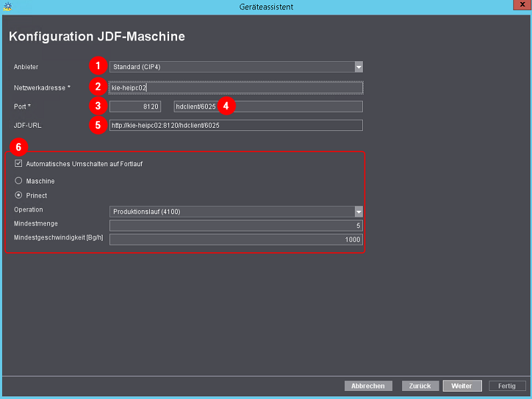Go back with the Zurück button
Viewport: 532px width, 399px height.
pyautogui.click(x=420, y=386)
